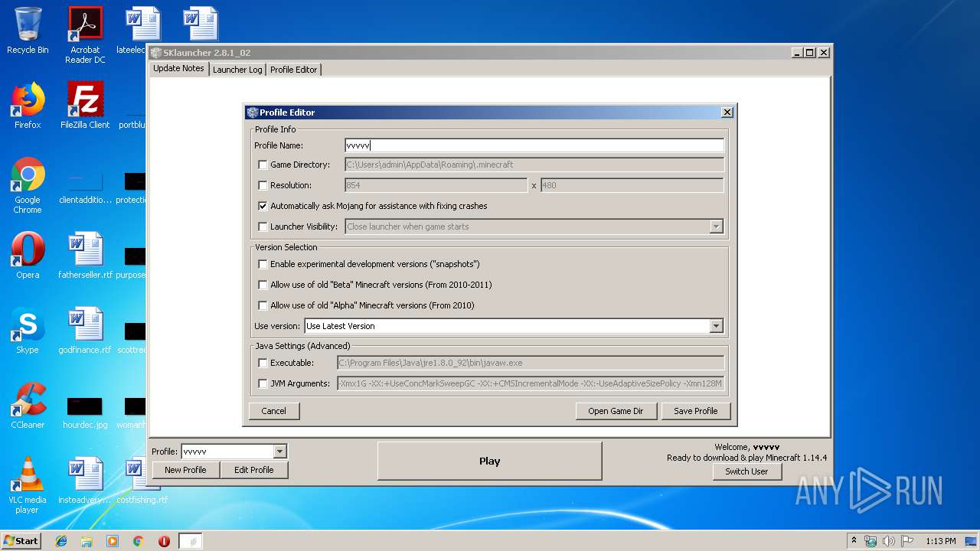980x551 pixels.
Task: Click the Cancel button
Action: coord(274,411)
